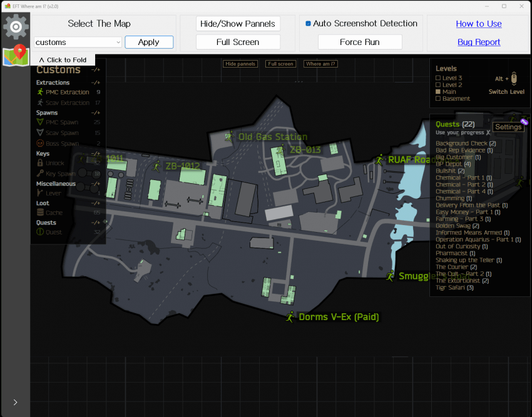Collapse panel via Click to Fold
The height and width of the screenshot is (417, 532).
point(63,60)
